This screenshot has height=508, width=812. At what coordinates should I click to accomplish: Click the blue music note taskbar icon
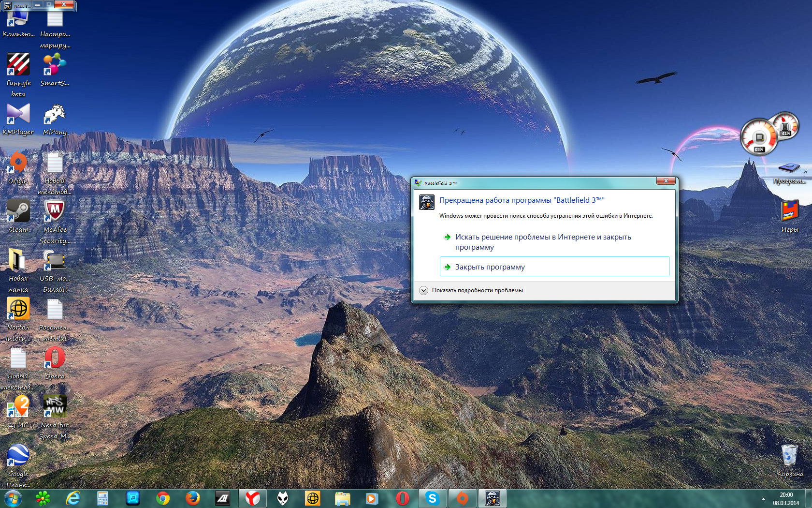click(133, 498)
